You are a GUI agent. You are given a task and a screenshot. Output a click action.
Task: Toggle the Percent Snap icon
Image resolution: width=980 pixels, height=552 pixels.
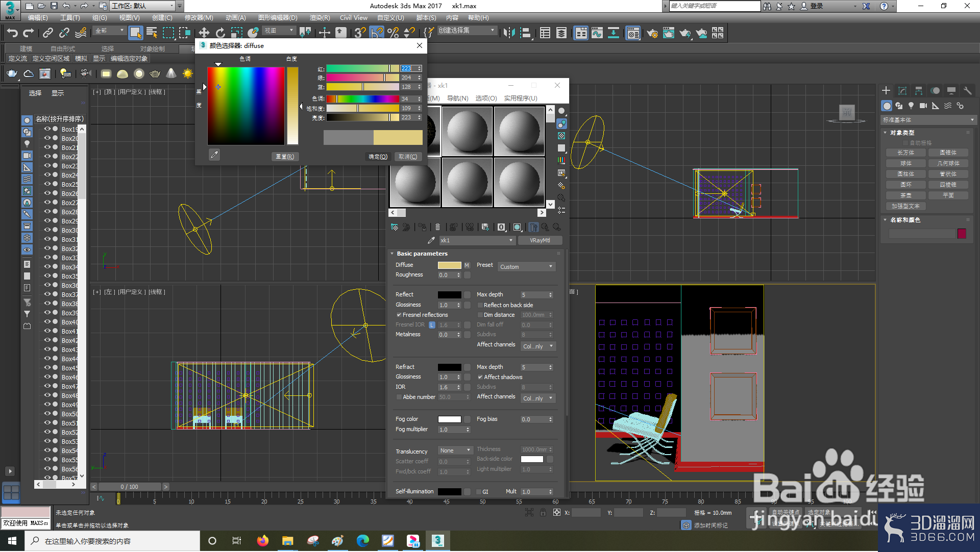[x=393, y=33]
